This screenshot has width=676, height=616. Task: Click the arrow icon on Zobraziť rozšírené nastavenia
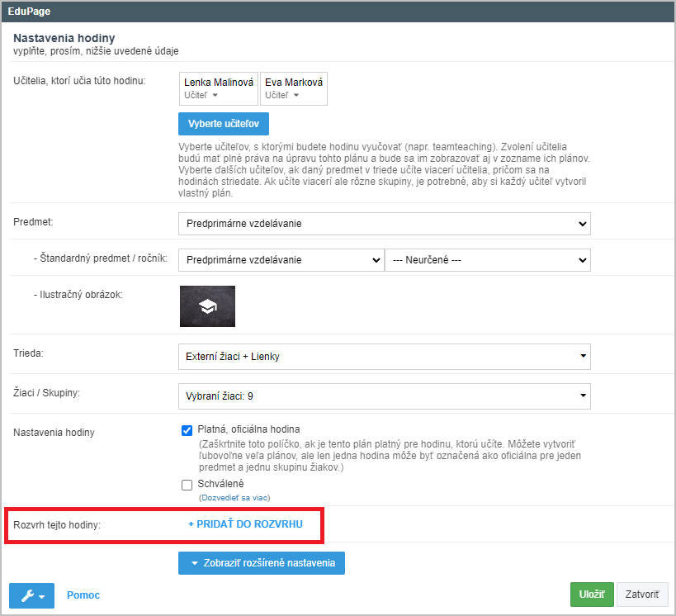(x=195, y=563)
